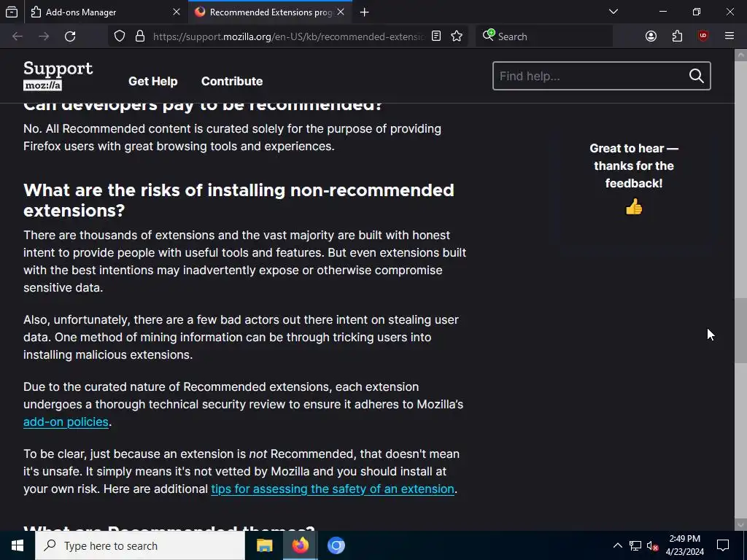
Task: Close the Recommended Extensions tab
Action: click(x=341, y=12)
